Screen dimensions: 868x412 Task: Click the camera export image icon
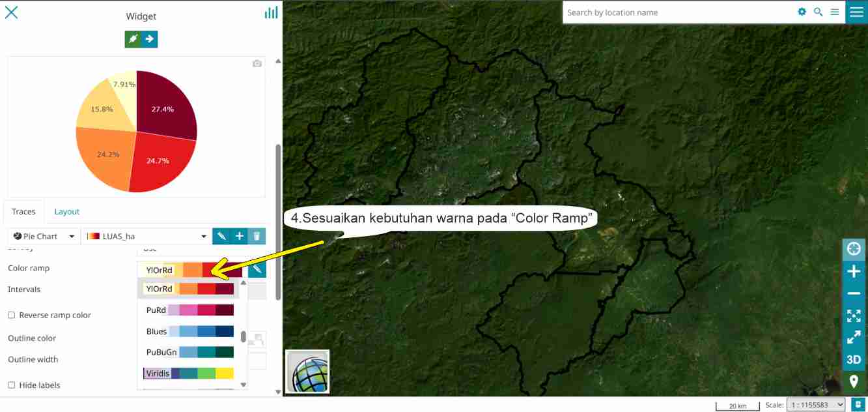point(257,63)
